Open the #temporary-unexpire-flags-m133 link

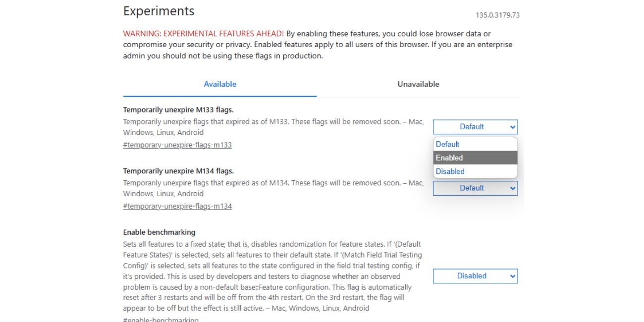[x=177, y=145]
